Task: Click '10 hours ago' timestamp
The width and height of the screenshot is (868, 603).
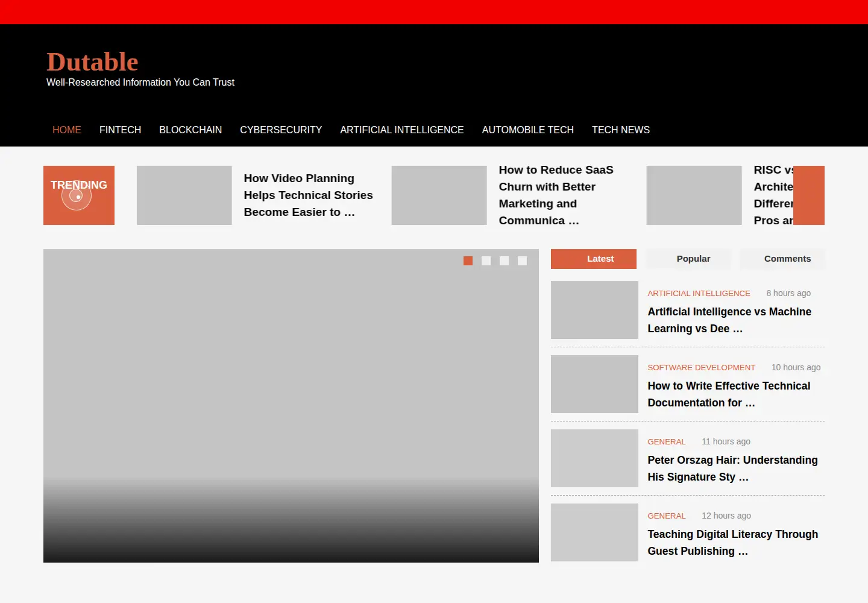Action: point(796,367)
